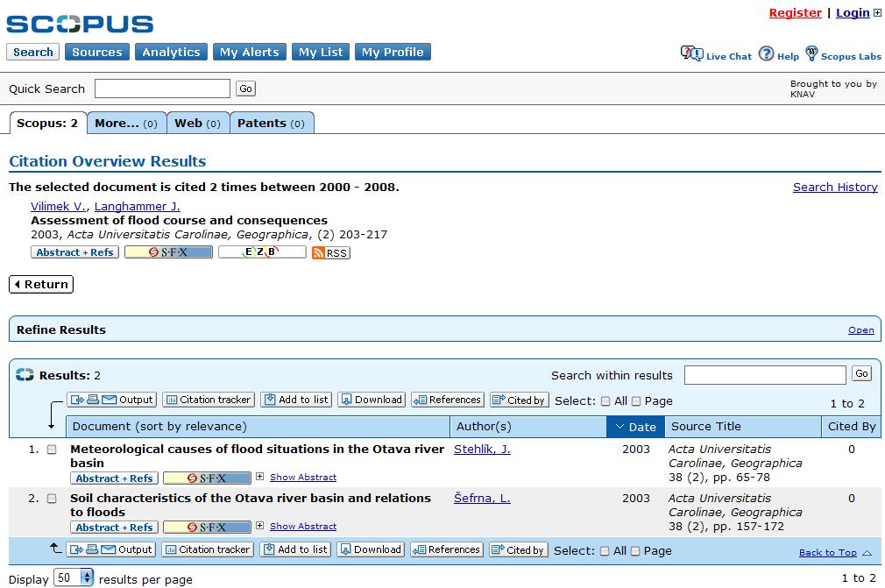Click top Add to list button
Image resolution: width=885 pixels, height=588 pixels.
point(296,400)
